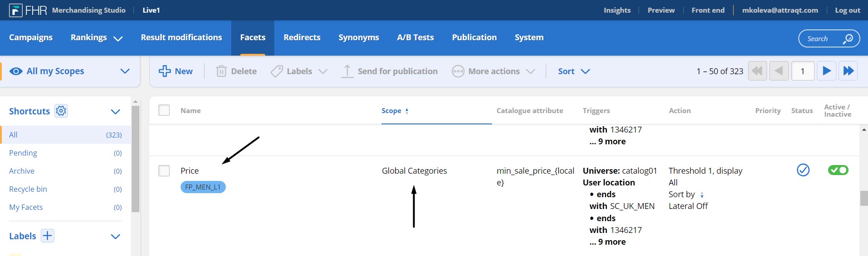Select the All shortcut filter
This screenshot has height=256, width=868.
click(66, 135)
